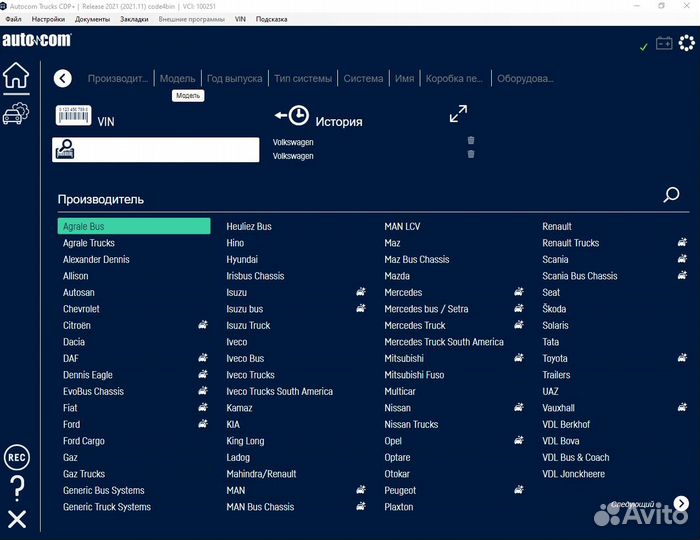Click the battery status icon
700x540 pixels.
coord(664,43)
